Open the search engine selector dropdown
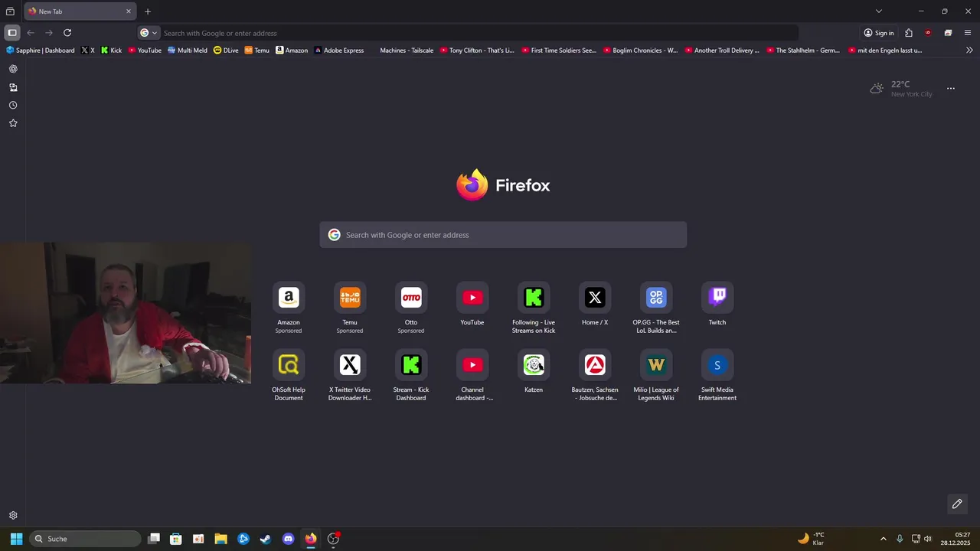 (149, 33)
